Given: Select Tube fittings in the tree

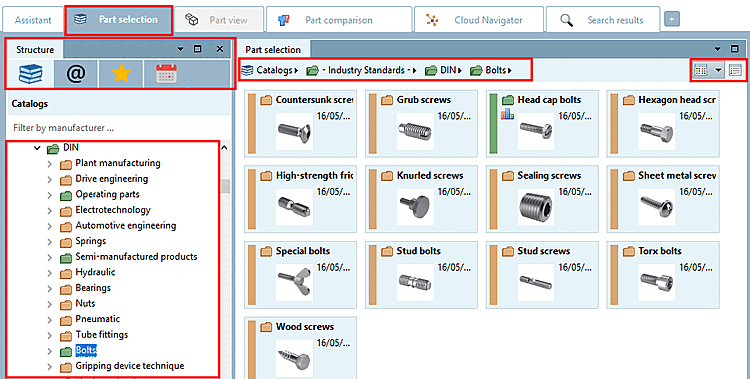Looking at the screenshot, I should point(101,334).
